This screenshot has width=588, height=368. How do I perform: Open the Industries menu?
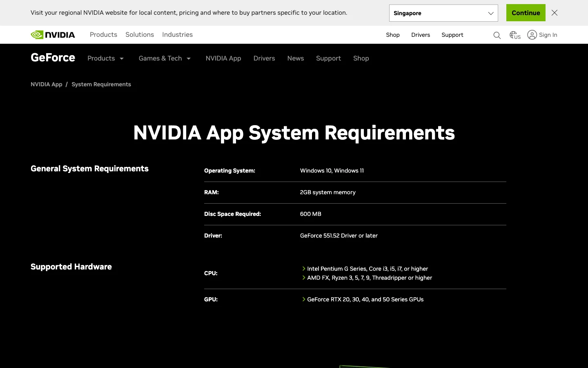click(177, 35)
